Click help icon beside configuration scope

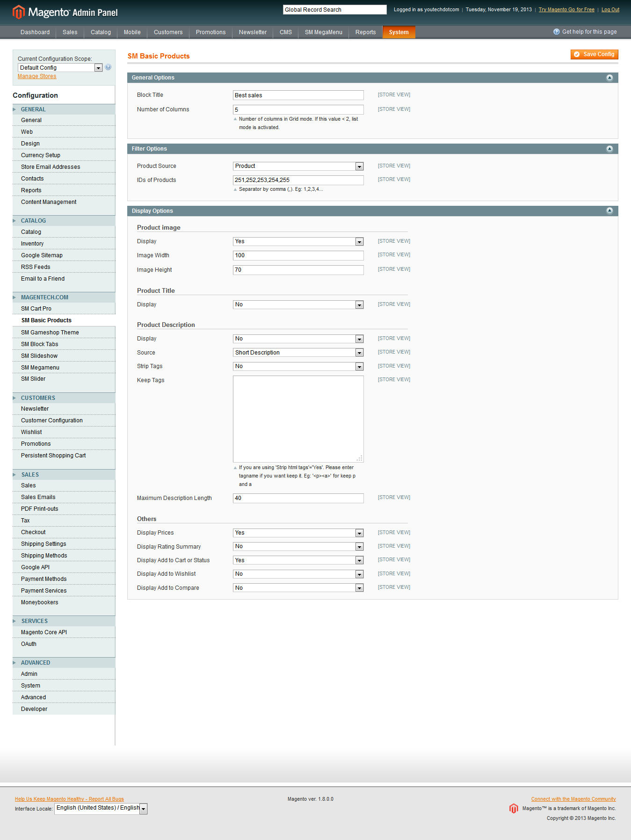pyautogui.click(x=108, y=67)
